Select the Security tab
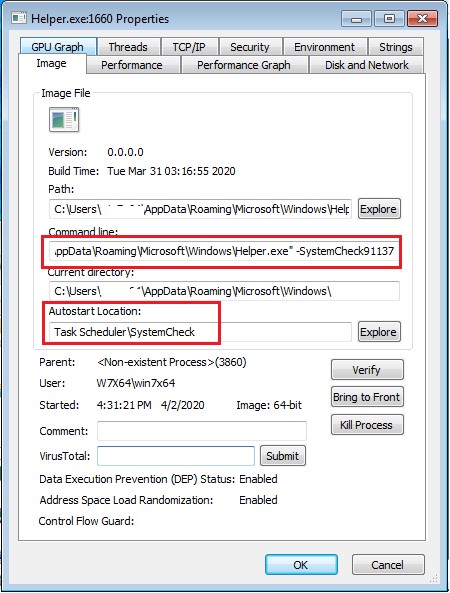Screen dimensions: 450x593 (x=250, y=47)
